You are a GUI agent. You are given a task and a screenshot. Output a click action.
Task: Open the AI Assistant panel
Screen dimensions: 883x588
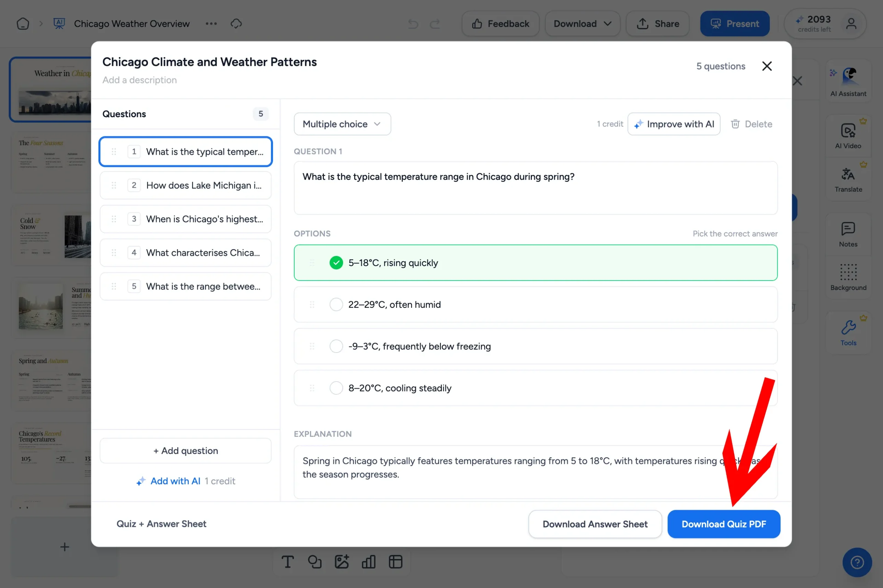tap(848, 81)
